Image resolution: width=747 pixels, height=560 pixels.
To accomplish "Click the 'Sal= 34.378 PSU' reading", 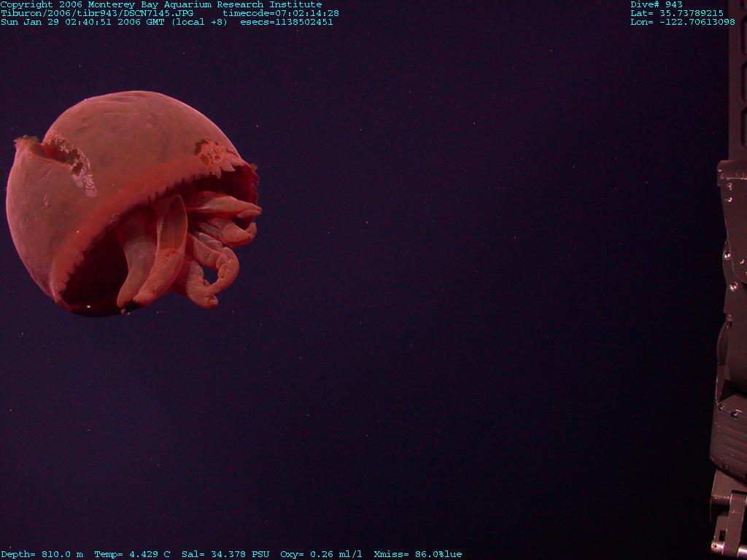I will coord(225,554).
